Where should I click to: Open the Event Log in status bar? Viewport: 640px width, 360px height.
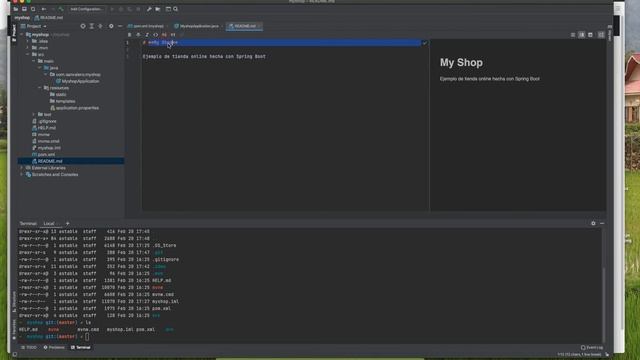coord(592,347)
